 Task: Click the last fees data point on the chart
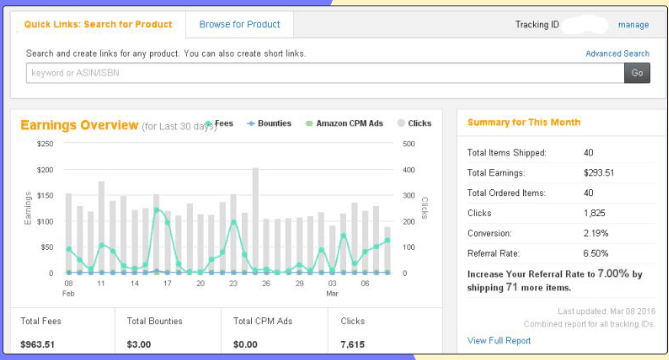click(x=387, y=241)
